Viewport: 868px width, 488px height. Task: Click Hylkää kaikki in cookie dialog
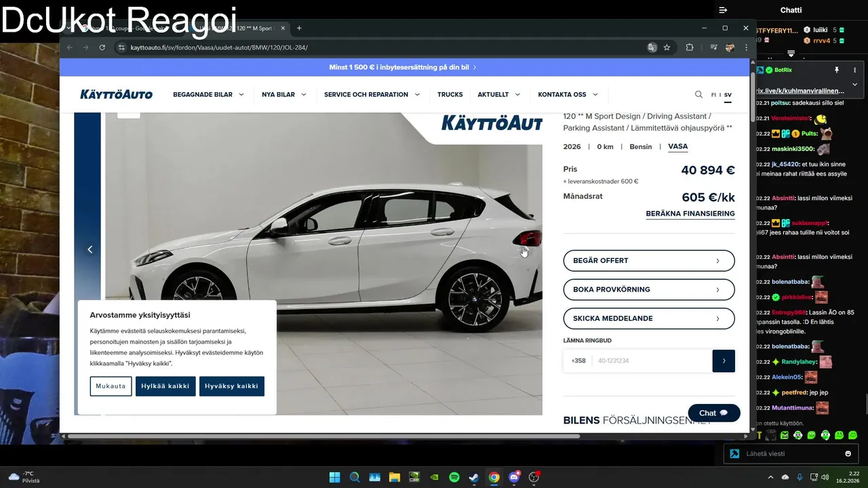[x=165, y=386]
